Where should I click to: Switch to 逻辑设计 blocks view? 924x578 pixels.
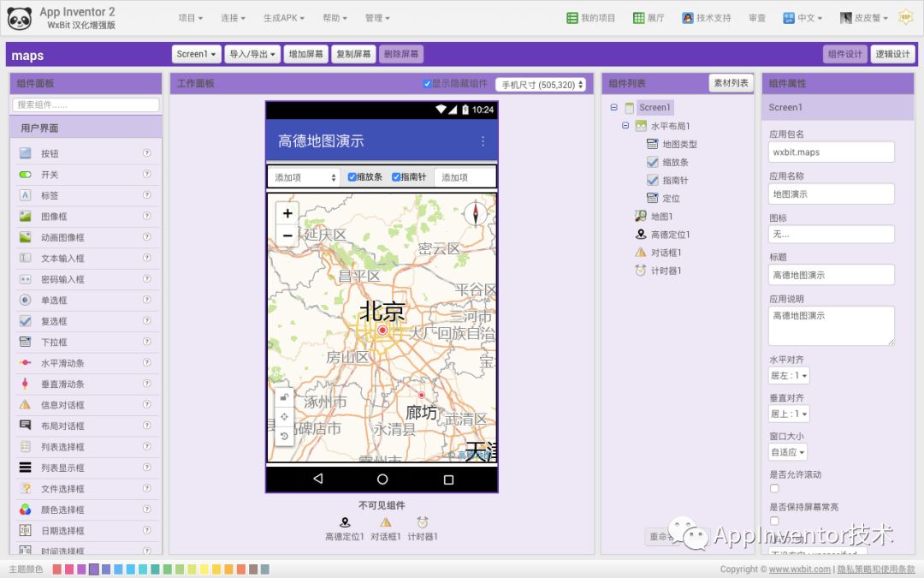pyautogui.click(x=892, y=54)
